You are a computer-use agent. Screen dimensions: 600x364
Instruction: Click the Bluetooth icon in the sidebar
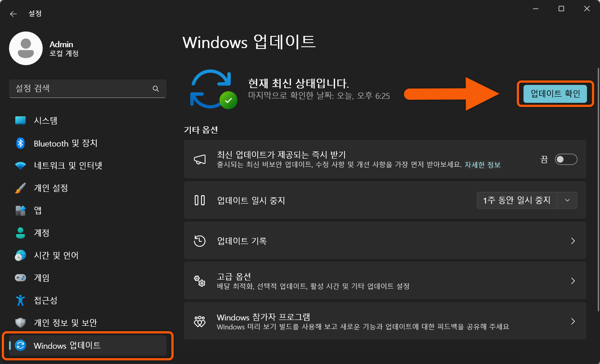point(20,143)
